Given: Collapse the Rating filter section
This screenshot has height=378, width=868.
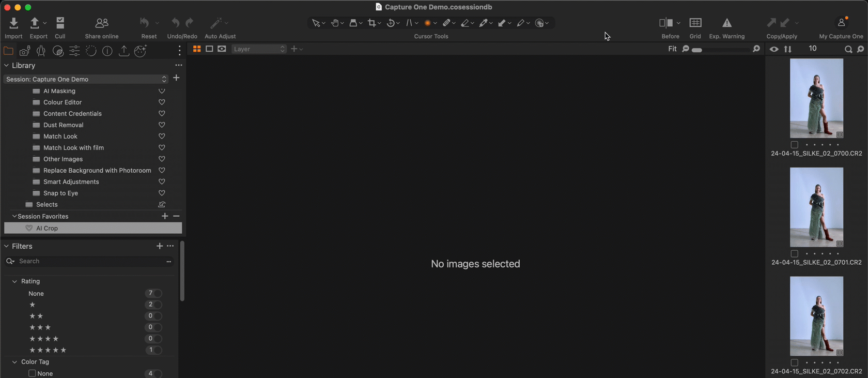Looking at the screenshot, I should click(14, 281).
